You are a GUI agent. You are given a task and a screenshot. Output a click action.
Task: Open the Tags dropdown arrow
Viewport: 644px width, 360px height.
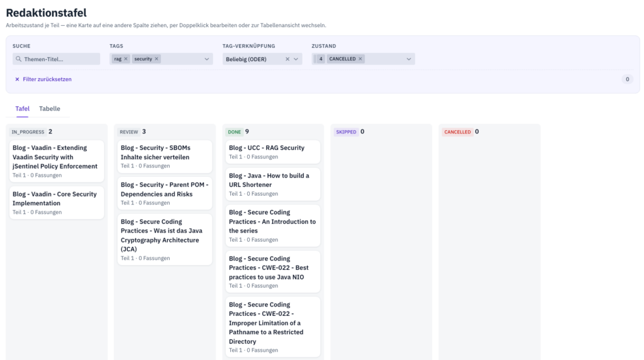point(206,59)
